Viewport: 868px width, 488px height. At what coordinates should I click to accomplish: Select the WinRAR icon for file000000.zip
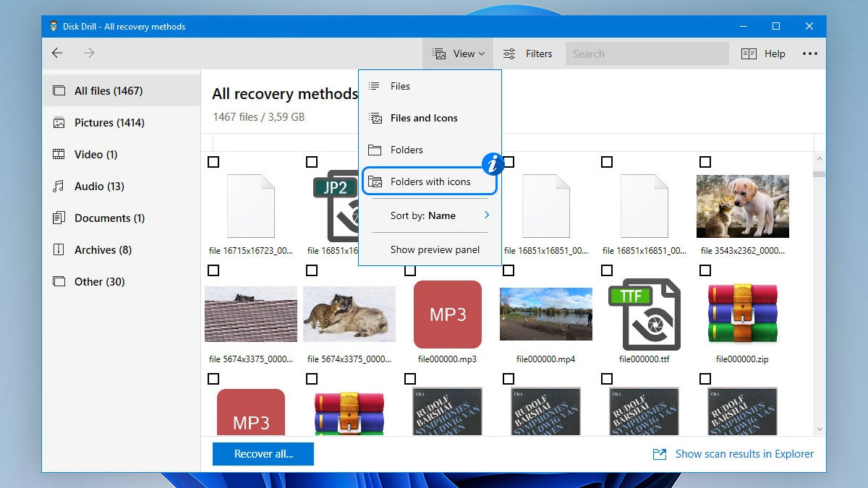pos(743,314)
